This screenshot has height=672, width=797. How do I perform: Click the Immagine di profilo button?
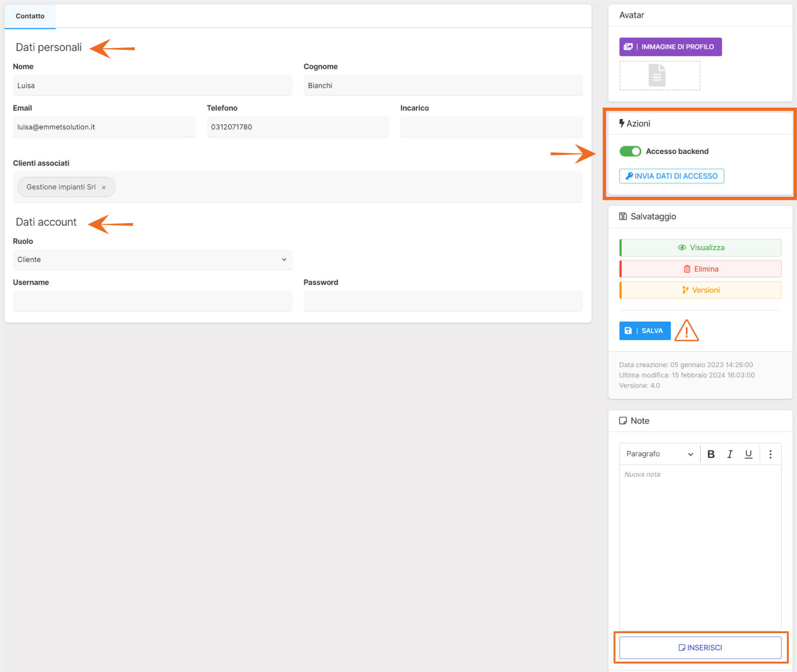pos(670,47)
